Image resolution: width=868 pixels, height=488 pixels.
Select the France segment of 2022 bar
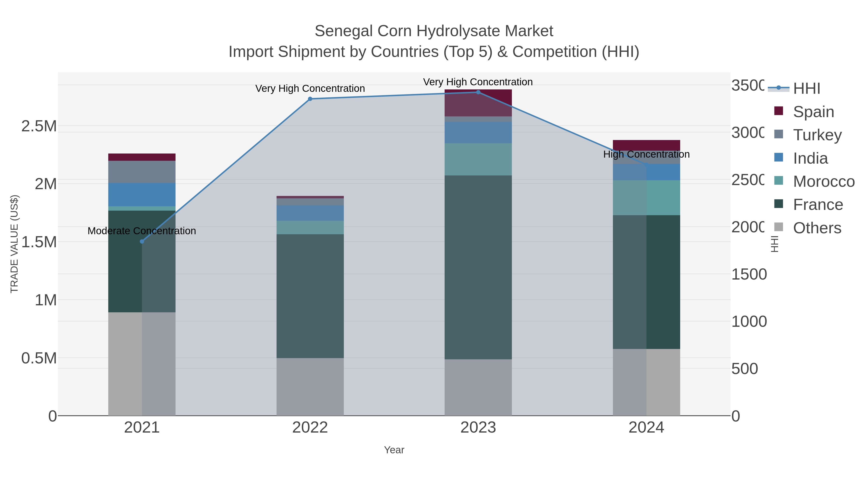click(310, 296)
